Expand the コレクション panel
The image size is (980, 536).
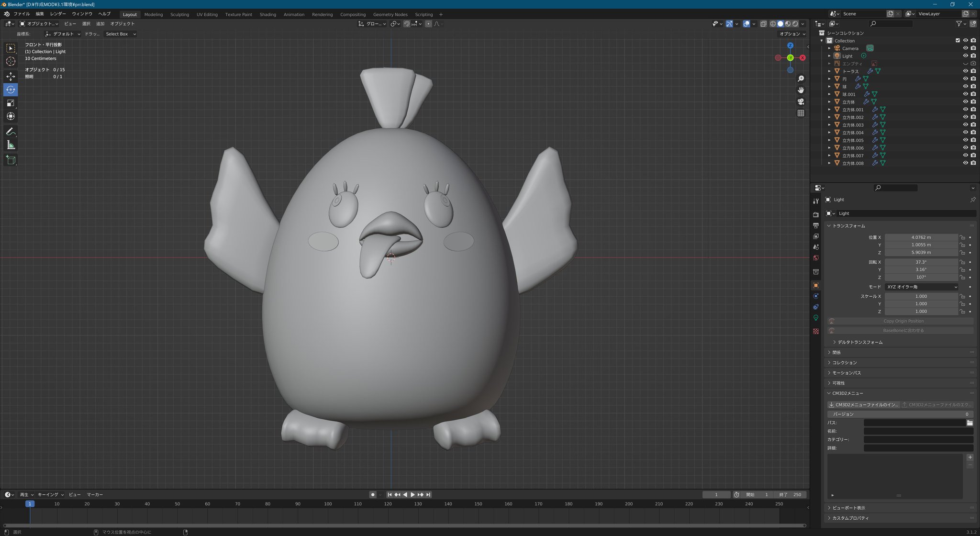click(x=844, y=363)
